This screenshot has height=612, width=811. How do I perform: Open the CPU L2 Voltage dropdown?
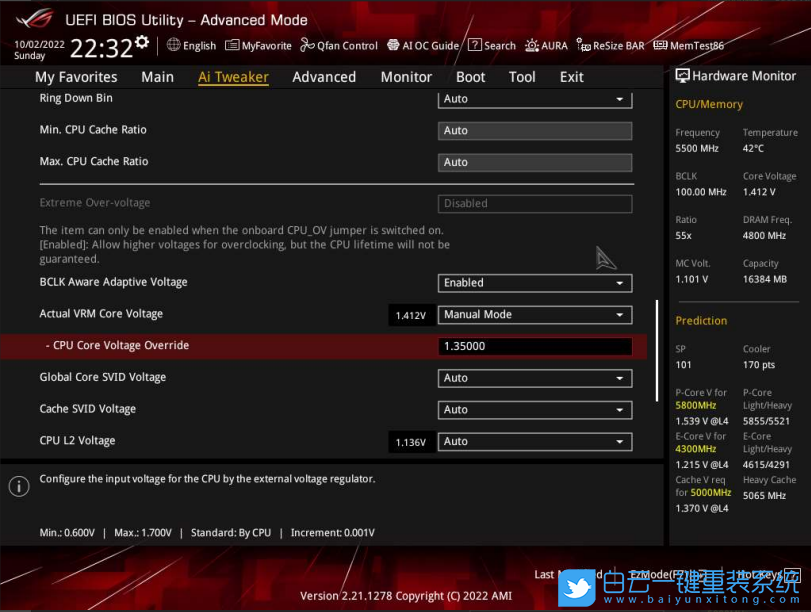tap(534, 441)
